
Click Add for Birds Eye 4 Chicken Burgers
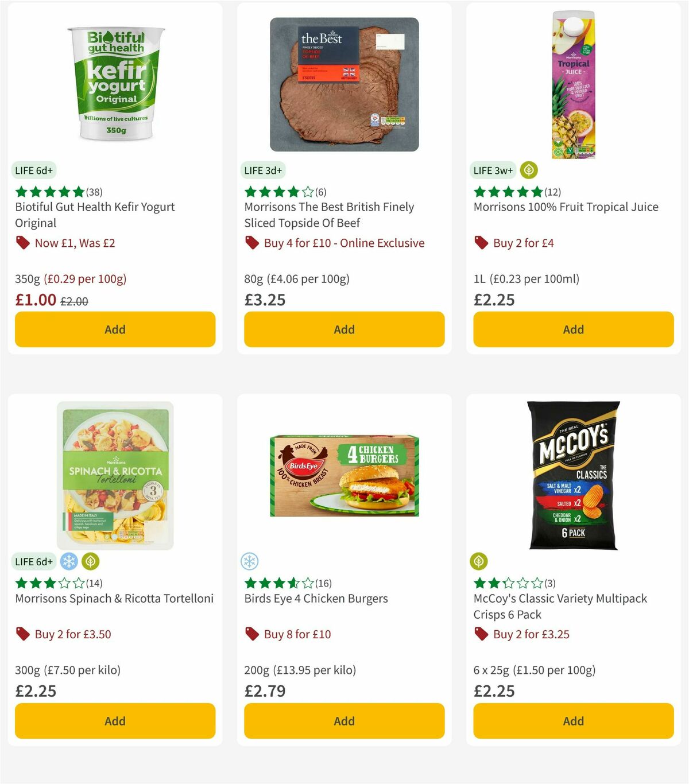point(343,720)
